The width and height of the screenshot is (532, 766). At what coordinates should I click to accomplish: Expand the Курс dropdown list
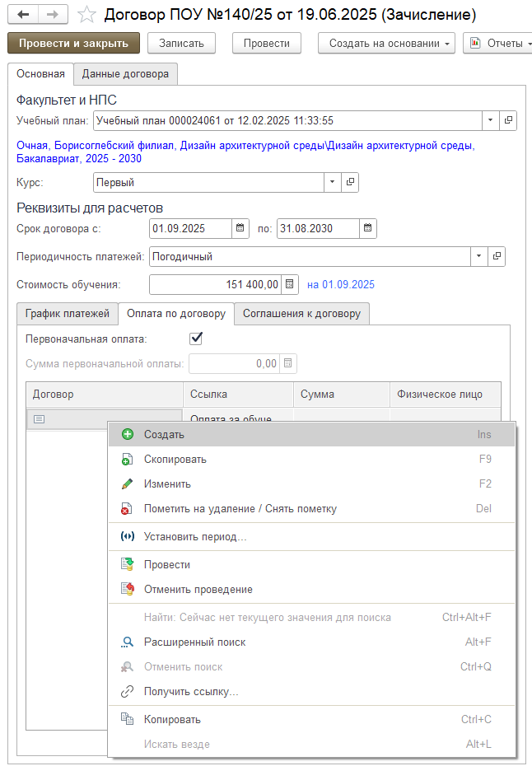click(x=332, y=182)
